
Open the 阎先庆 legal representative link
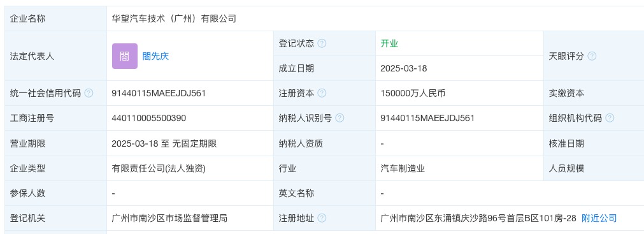pyautogui.click(x=155, y=56)
